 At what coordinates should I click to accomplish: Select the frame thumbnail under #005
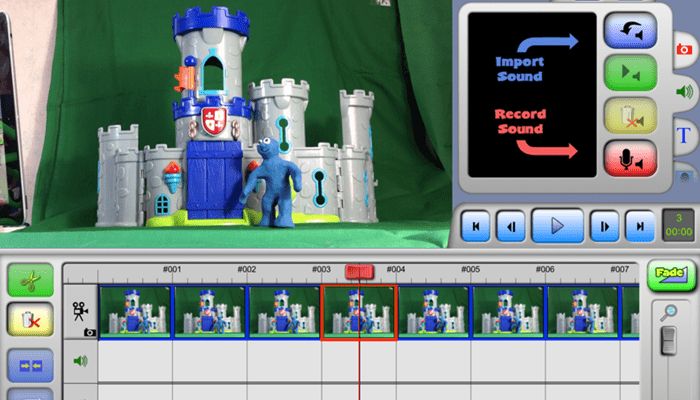(433, 312)
